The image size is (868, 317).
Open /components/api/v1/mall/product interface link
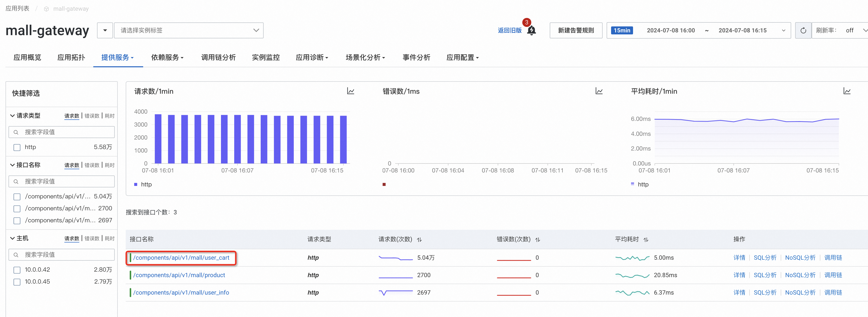179,276
